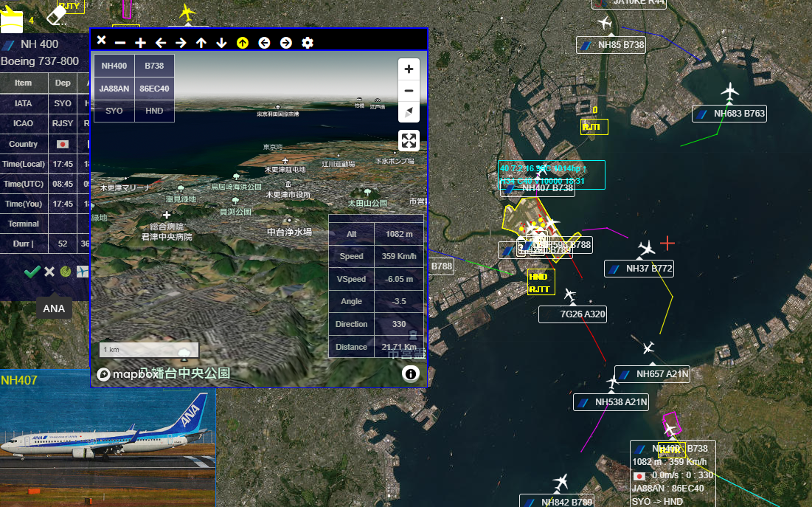Select NH400 cell in 3D view info grid
The height and width of the screenshot is (507, 812).
tap(114, 66)
